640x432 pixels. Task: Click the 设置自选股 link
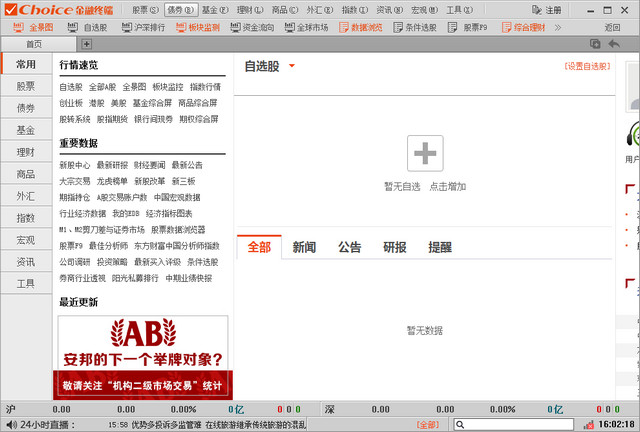tap(587, 67)
